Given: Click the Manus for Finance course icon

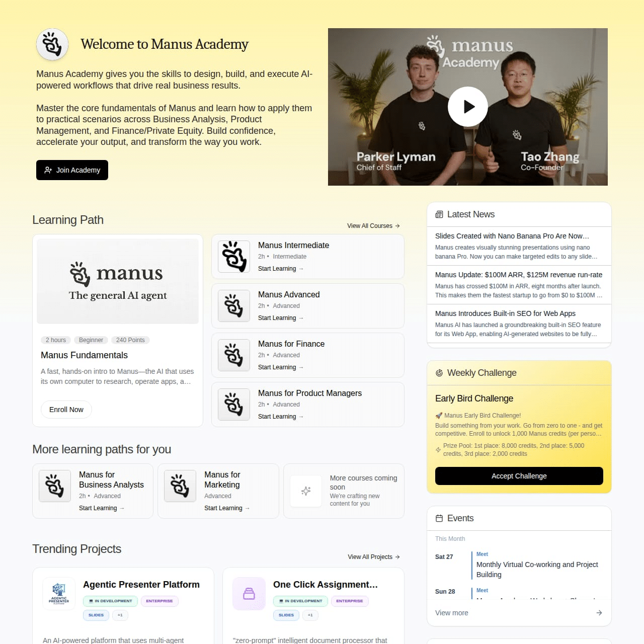Looking at the screenshot, I should (x=234, y=355).
